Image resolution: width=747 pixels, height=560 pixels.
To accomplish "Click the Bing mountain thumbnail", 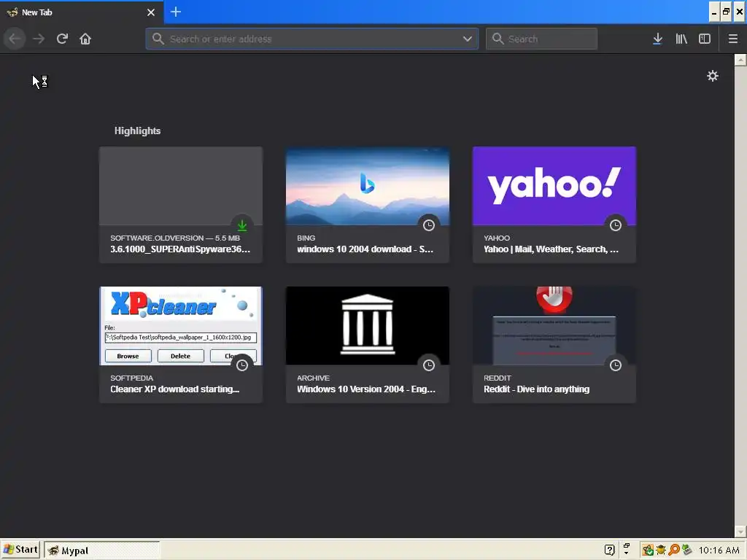I will click(368, 186).
